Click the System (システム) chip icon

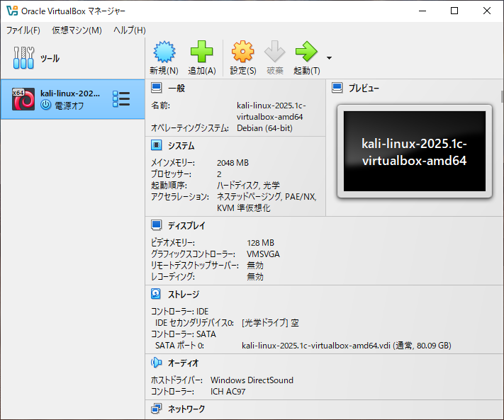[x=157, y=145]
